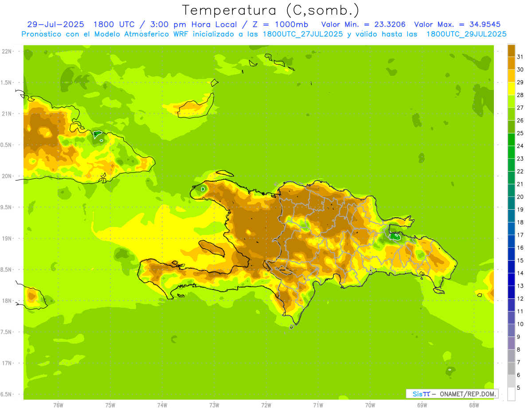This screenshot has height=411, width=532.
Task: Click the legend value "10"
Action: (x=520, y=324)
